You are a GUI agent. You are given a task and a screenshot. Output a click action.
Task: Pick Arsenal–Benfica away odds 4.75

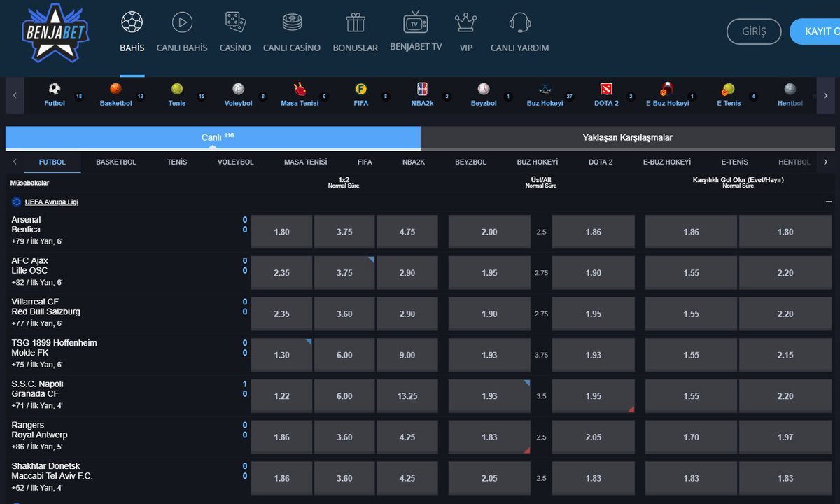(407, 232)
